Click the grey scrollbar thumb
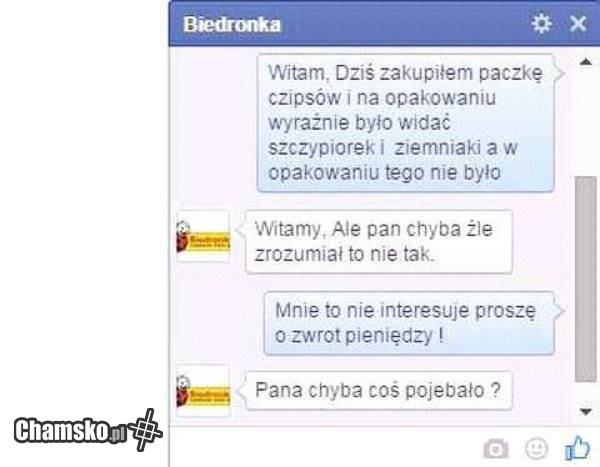The image size is (600, 467). tap(585, 279)
